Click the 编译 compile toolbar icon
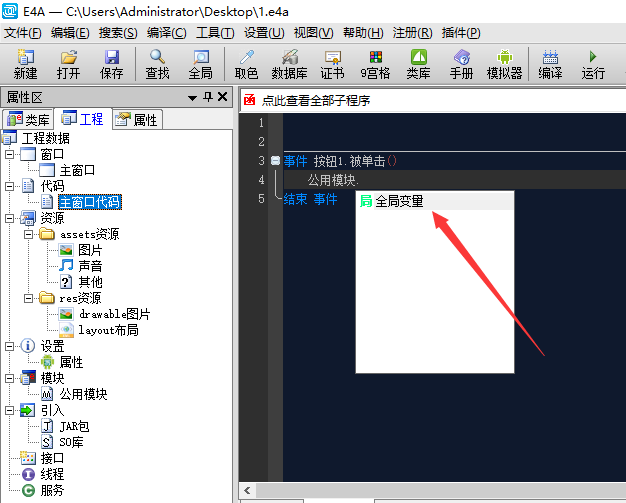626x503 pixels. point(550,64)
